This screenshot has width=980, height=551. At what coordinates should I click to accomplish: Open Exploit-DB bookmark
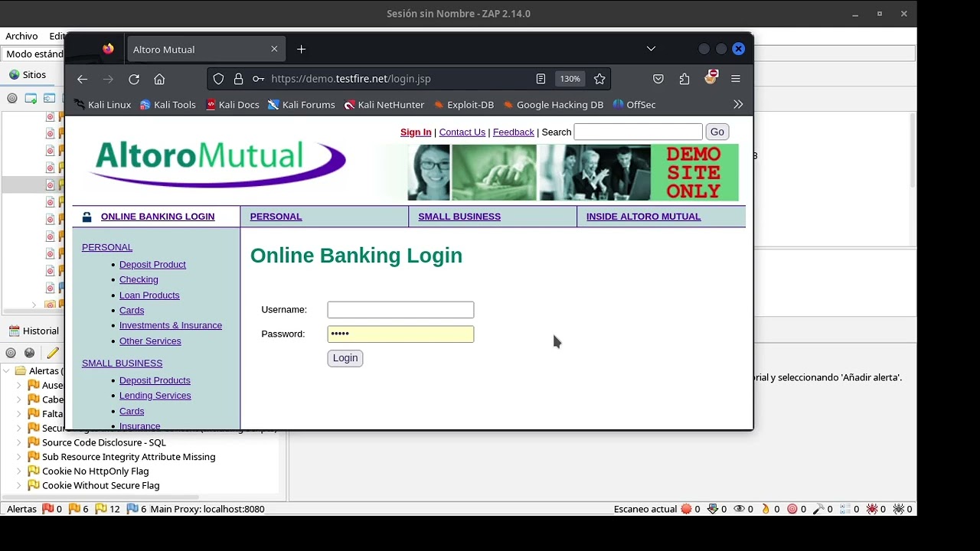(x=464, y=104)
